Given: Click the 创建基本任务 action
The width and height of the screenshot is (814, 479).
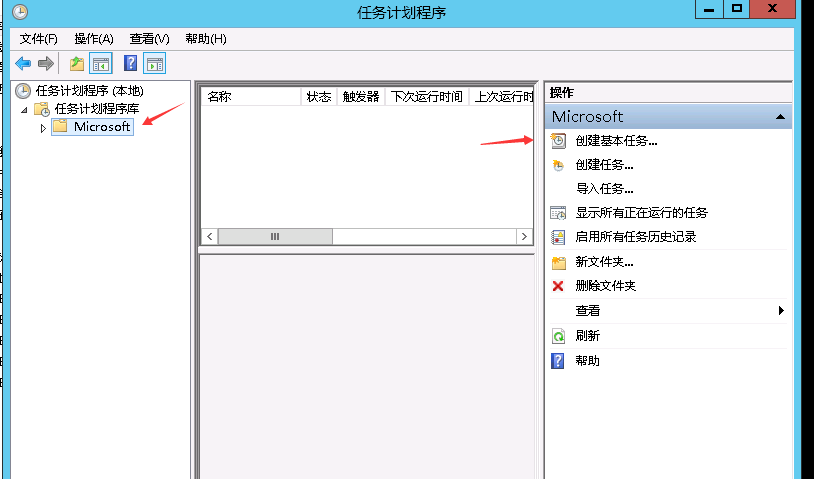Looking at the screenshot, I should [616, 141].
